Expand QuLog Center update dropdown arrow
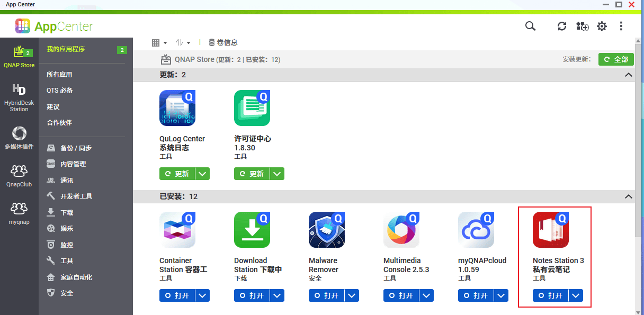This screenshot has height=315, width=644. [x=203, y=174]
